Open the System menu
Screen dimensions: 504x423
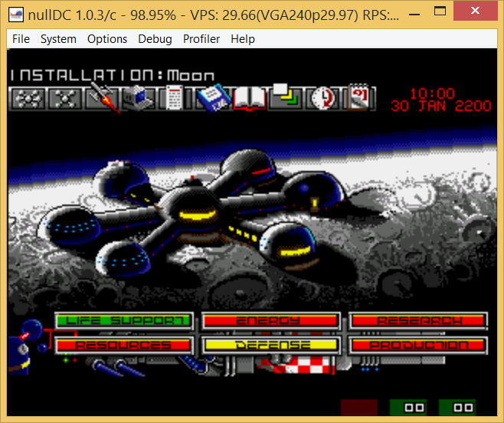pos(58,39)
